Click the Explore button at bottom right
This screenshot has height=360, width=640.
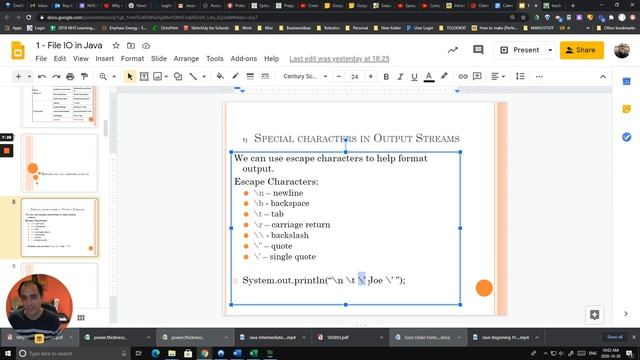tap(594, 315)
